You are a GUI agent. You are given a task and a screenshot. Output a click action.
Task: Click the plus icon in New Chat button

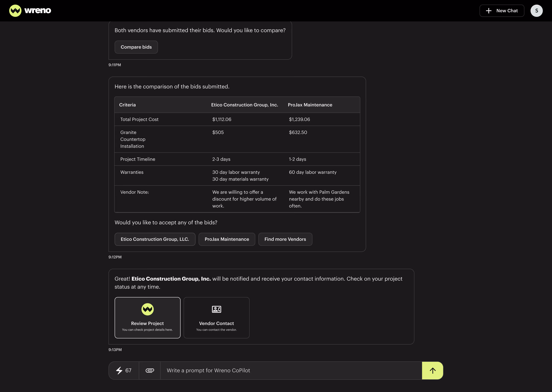point(489,11)
